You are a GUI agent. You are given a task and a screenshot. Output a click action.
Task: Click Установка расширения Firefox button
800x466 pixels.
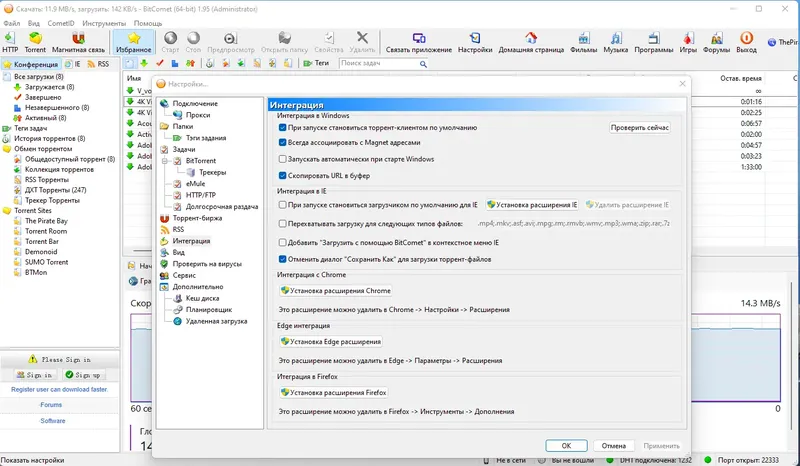click(333, 393)
